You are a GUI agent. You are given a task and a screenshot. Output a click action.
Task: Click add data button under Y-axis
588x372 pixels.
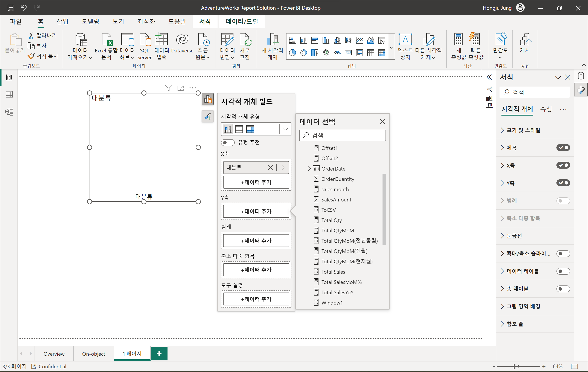[256, 211]
